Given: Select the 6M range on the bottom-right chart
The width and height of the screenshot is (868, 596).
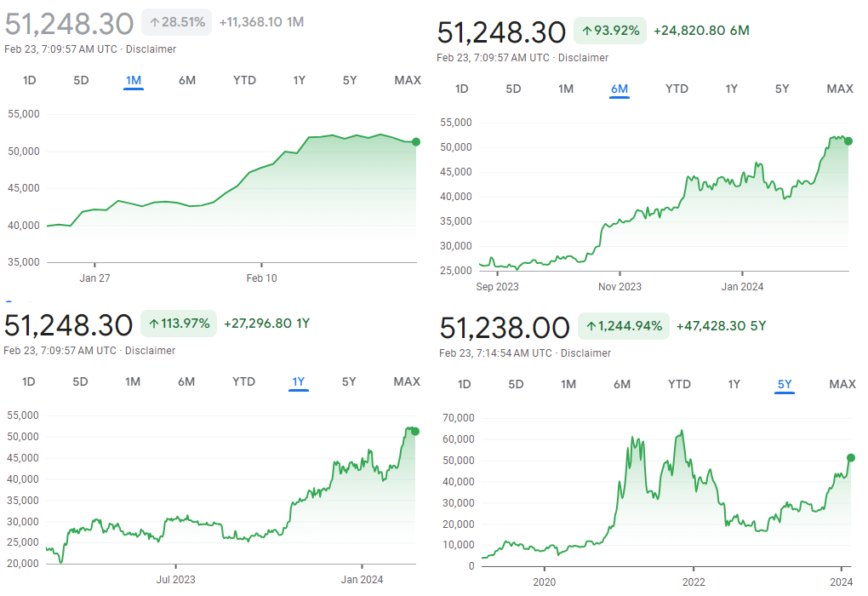Looking at the screenshot, I should (622, 384).
